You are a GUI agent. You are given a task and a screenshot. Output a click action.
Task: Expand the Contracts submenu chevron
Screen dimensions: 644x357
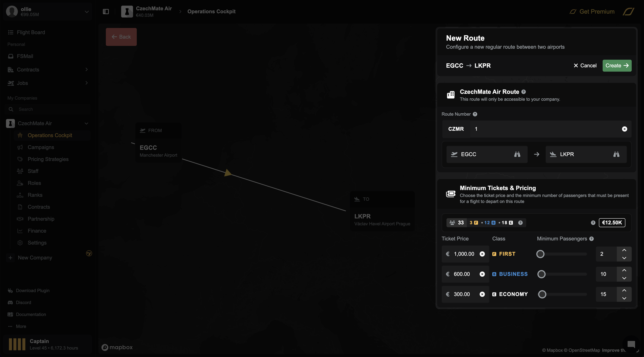86,70
